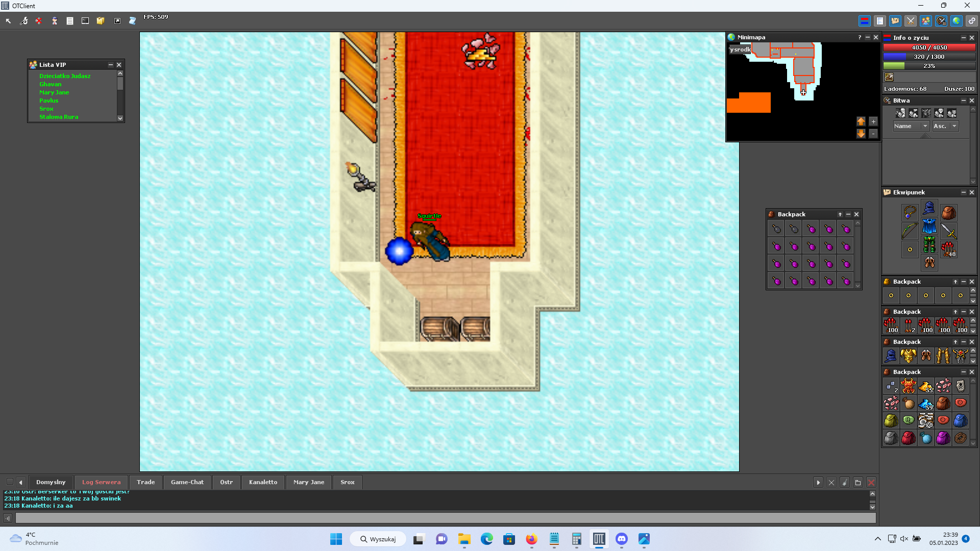Open the options wrench-and-gear icon
The height and width of the screenshot is (551, 980).
23,21
